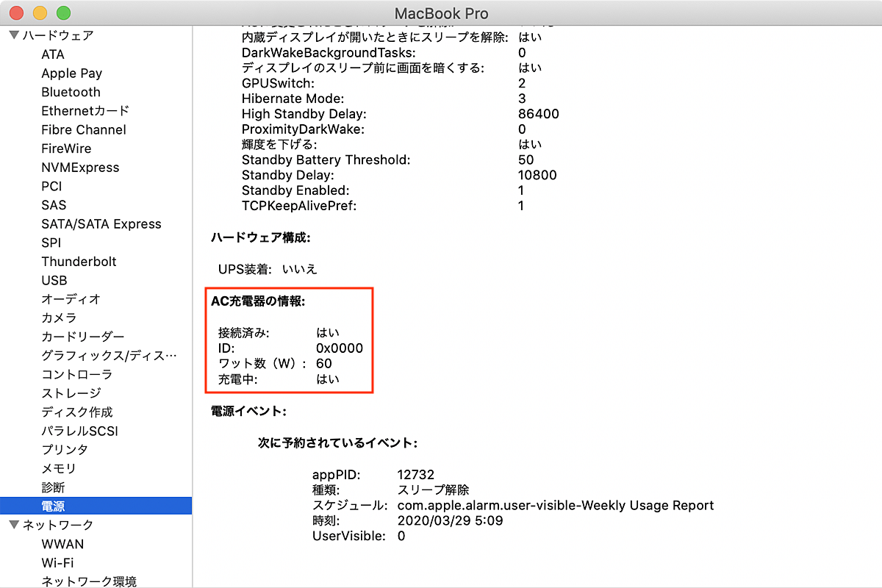This screenshot has width=882, height=588.
Task: Click the AC充電器の情報 heading
Action: pos(257,301)
